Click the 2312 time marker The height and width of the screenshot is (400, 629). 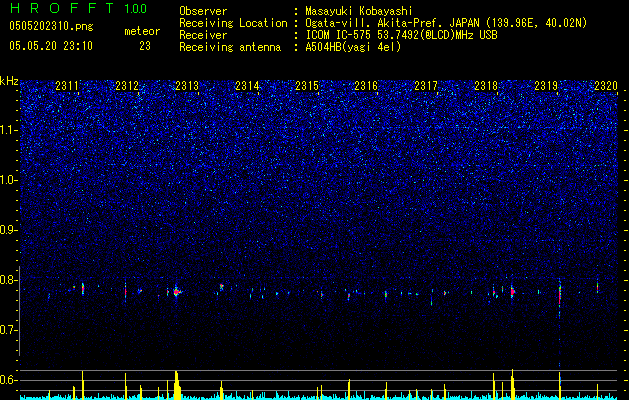[x=127, y=86]
